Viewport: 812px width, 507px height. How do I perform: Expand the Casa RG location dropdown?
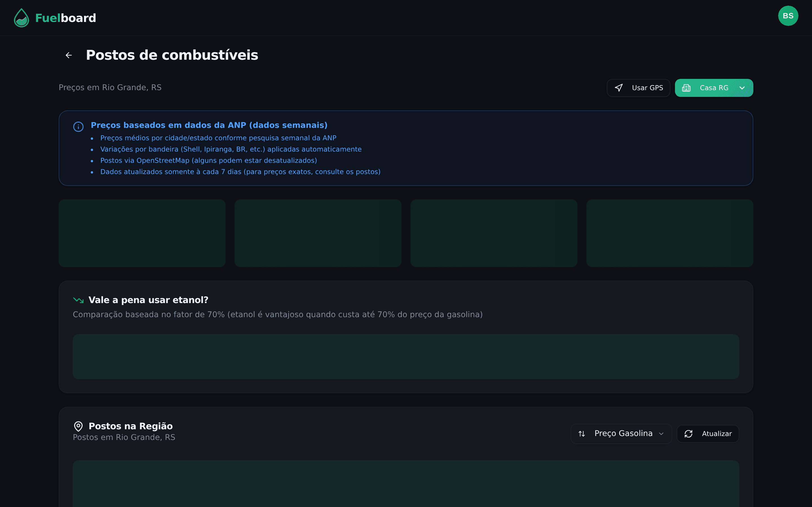pyautogui.click(x=714, y=88)
